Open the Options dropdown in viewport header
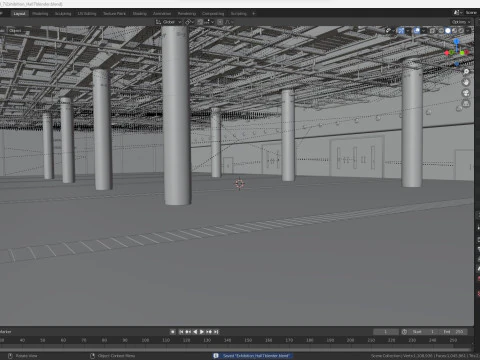 [461, 22]
